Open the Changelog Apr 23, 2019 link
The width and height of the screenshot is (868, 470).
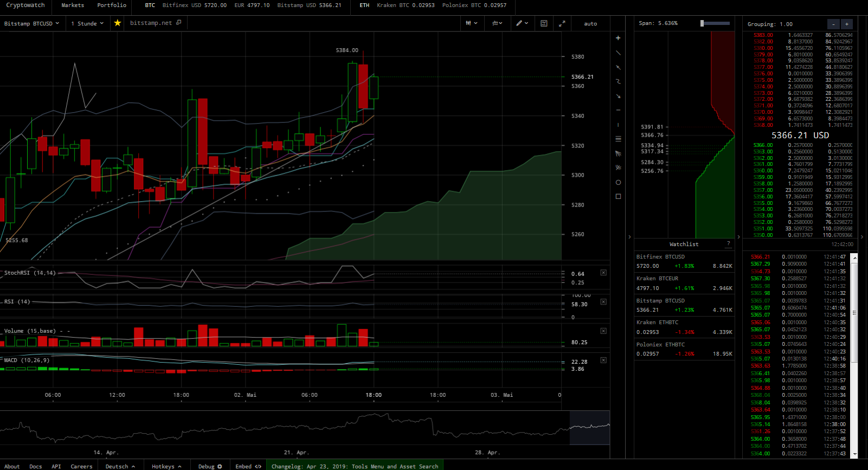click(355, 466)
